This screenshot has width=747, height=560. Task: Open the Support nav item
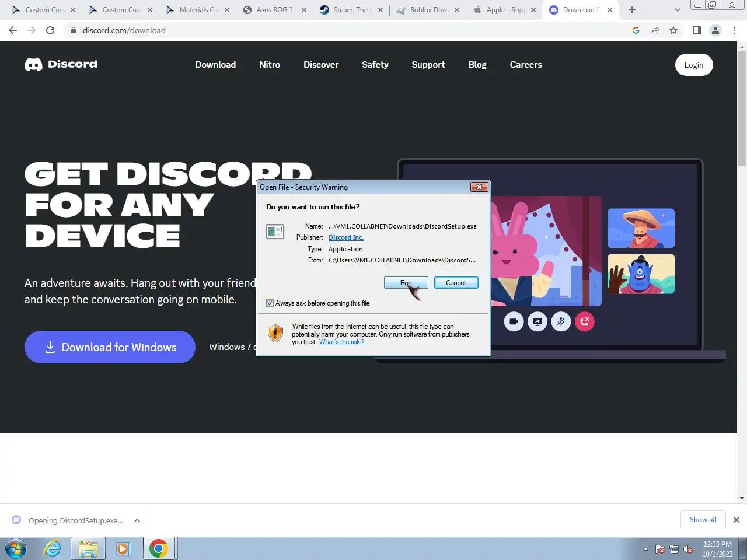point(428,65)
